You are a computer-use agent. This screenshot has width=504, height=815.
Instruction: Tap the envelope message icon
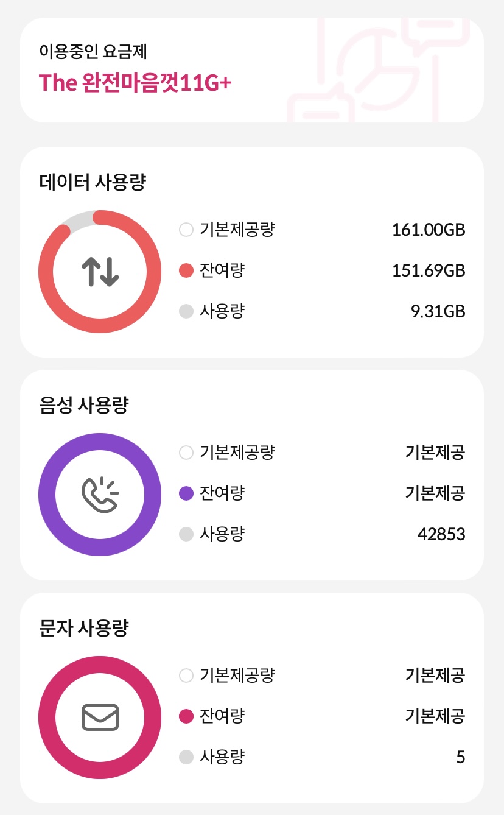coord(100,717)
